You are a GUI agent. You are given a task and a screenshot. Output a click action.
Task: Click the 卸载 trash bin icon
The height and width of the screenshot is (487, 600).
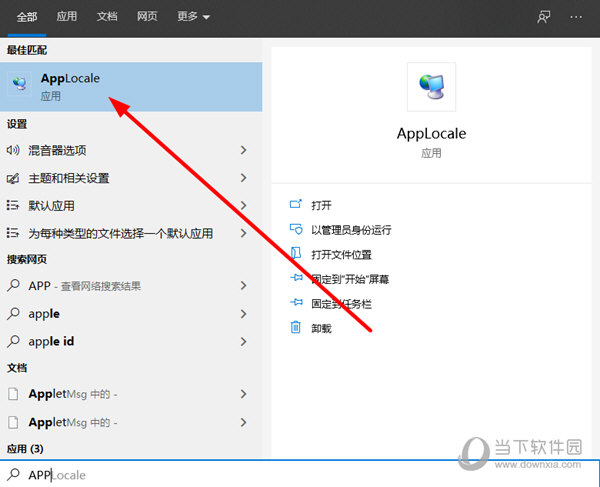[296, 327]
